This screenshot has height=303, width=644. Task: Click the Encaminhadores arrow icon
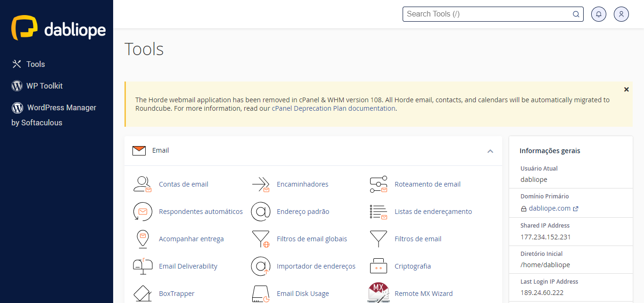(x=260, y=184)
